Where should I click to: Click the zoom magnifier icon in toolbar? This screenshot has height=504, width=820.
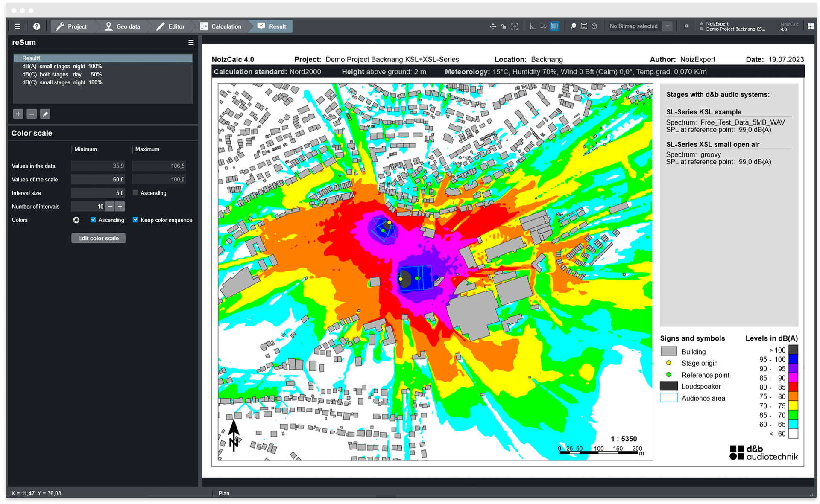coord(573,26)
